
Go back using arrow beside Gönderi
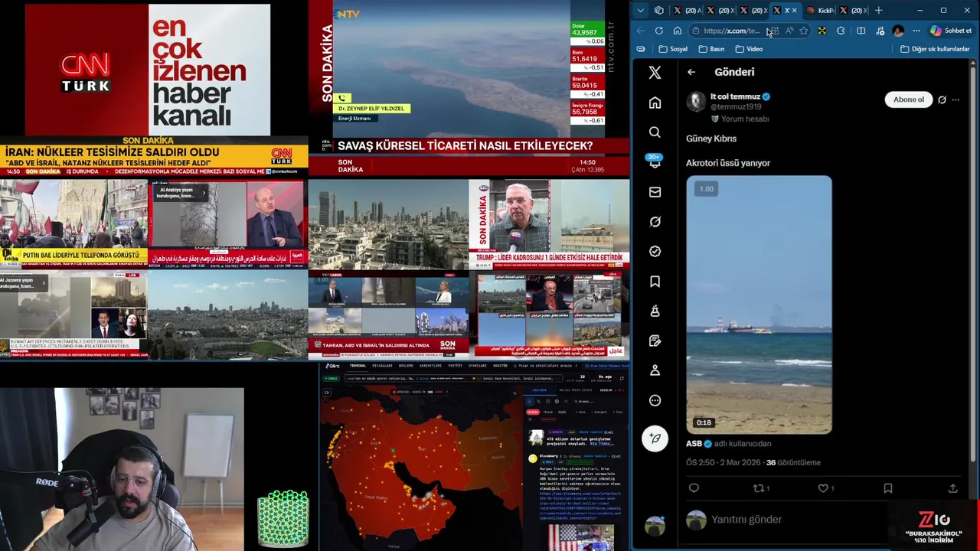coord(691,72)
